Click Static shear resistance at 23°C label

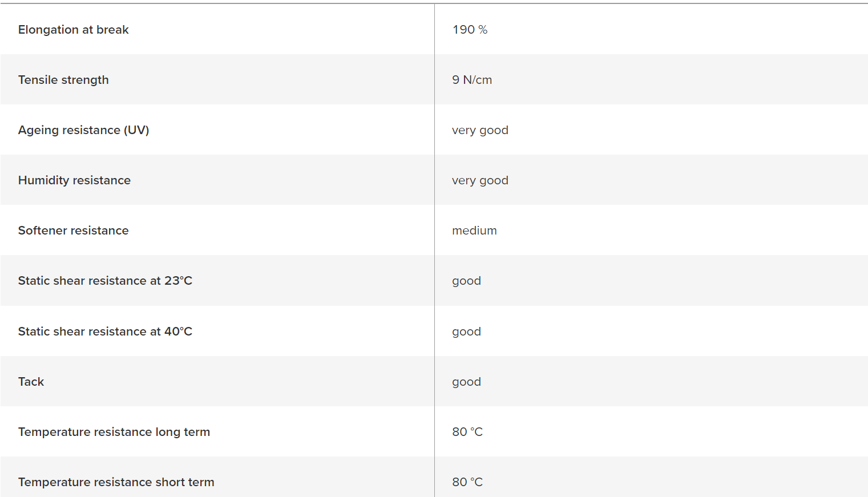(x=105, y=281)
